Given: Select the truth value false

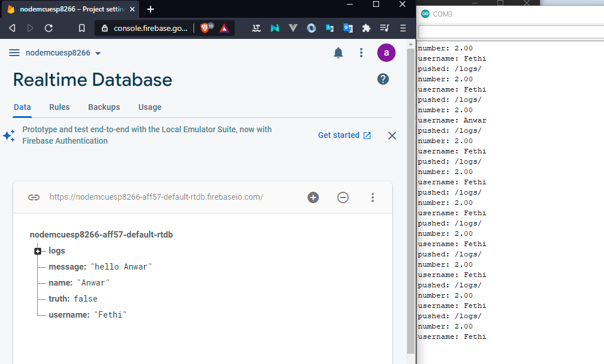Looking at the screenshot, I should 85,299.
